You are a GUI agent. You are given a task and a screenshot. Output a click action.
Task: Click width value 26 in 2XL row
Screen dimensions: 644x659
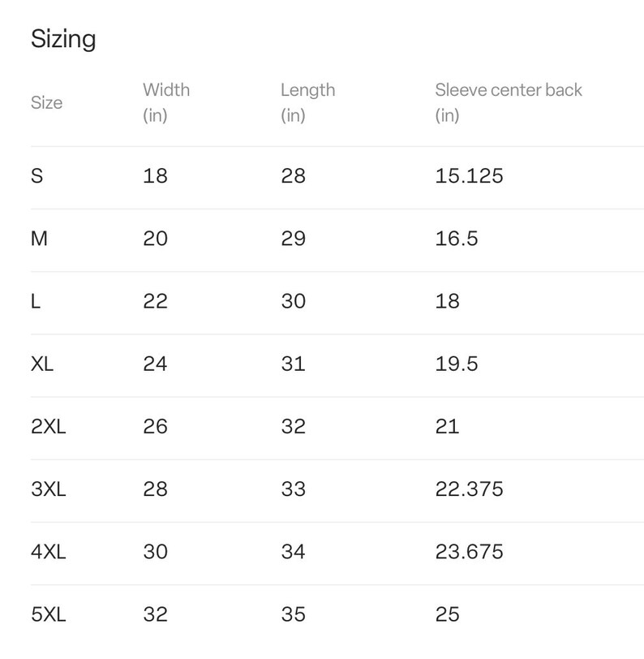[x=155, y=426]
